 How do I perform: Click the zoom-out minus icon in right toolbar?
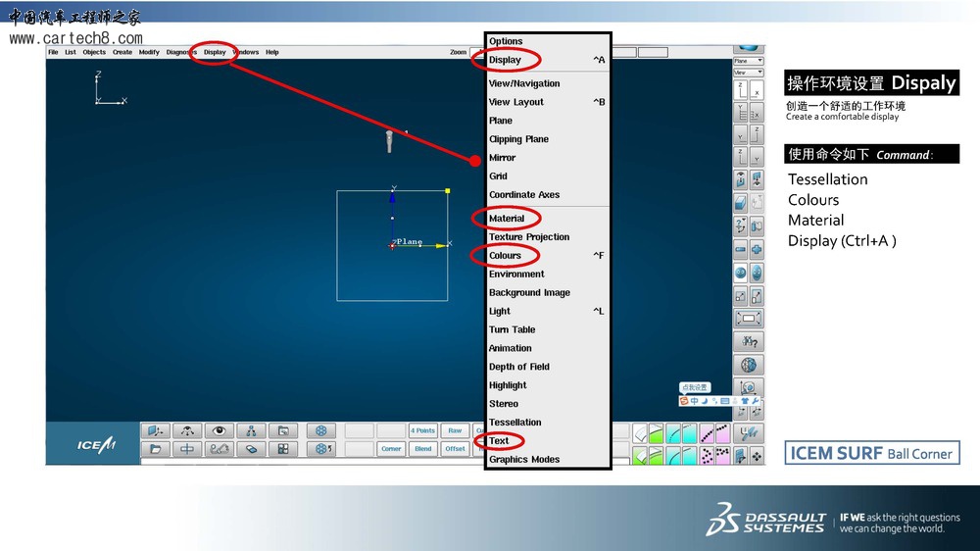click(741, 250)
